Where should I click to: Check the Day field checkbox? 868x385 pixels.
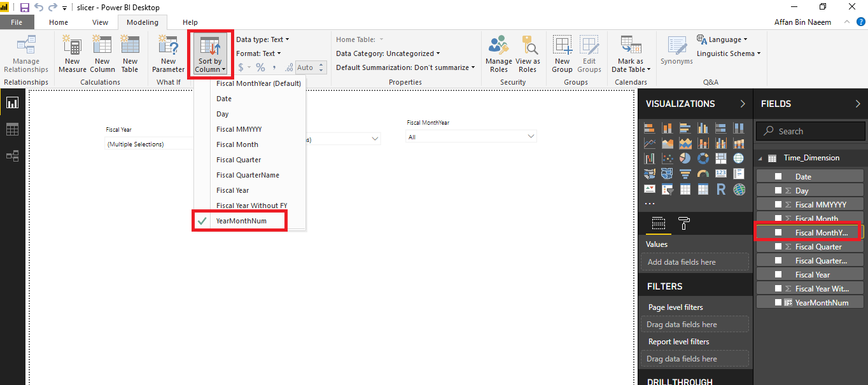[x=778, y=191]
